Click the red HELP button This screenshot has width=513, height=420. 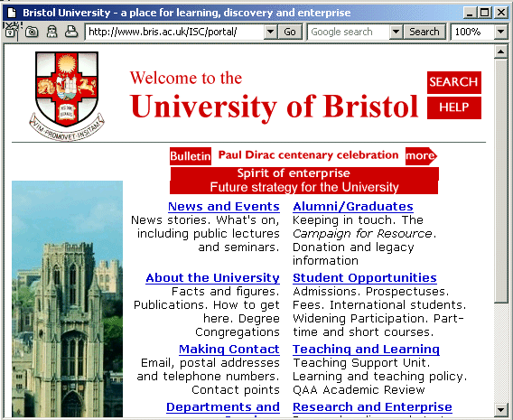453,107
